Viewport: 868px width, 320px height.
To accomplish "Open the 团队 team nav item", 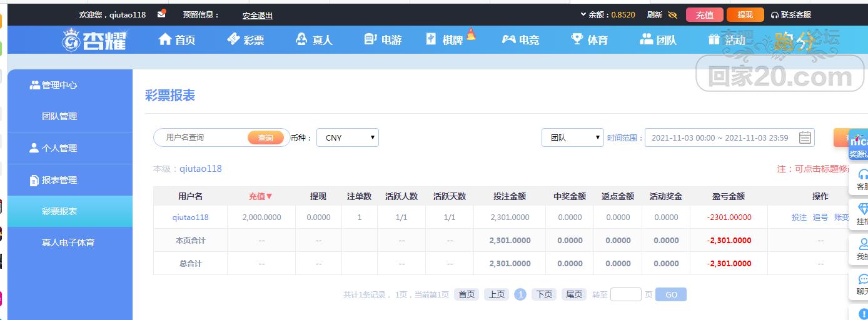I will click(x=658, y=39).
